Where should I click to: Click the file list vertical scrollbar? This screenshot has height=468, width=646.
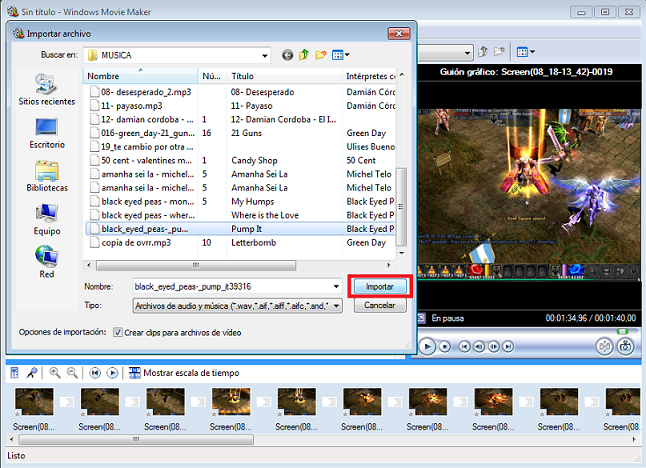(401, 206)
